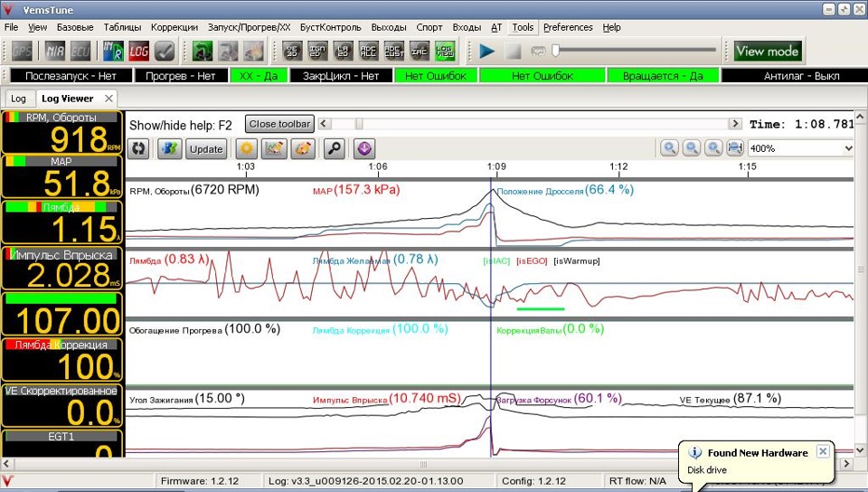The height and width of the screenshot is (492, 868).
Task: Click the N/A status icon
Action: [55, 52]
